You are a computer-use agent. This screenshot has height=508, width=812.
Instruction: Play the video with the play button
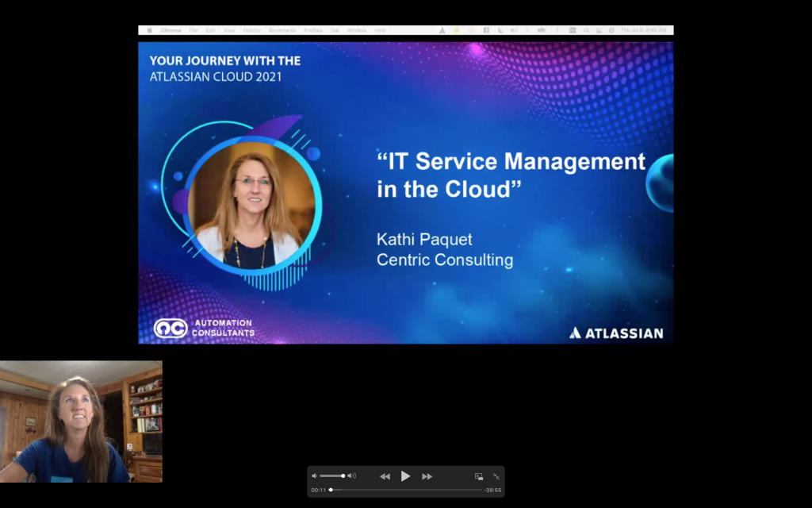point(405,476)
